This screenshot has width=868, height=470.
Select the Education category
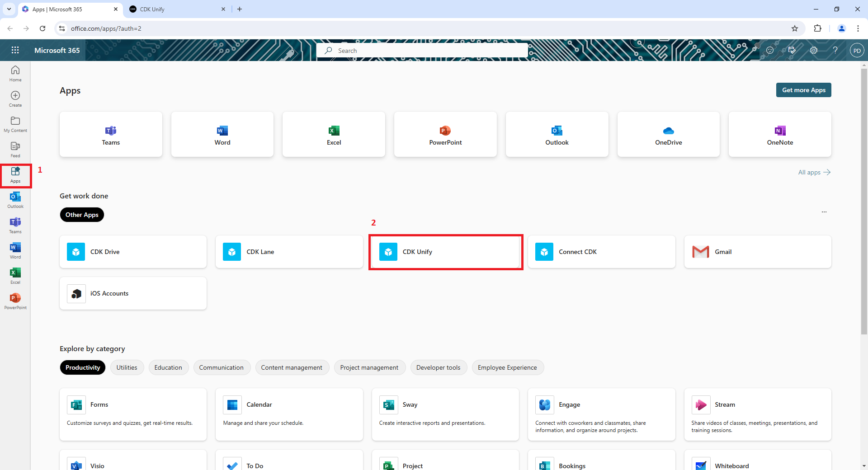click(168, 367)
